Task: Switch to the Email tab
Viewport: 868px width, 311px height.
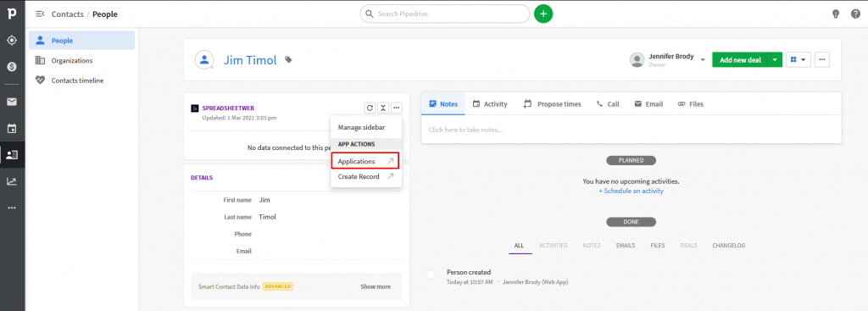Action: 648,103
